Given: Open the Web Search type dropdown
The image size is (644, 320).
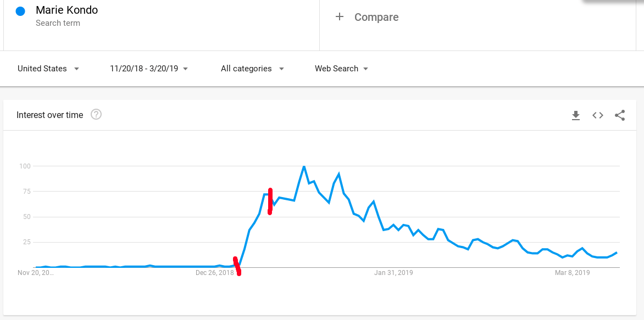Looking at the screenshot, I should pyautogui.click(x=341, y=69).
